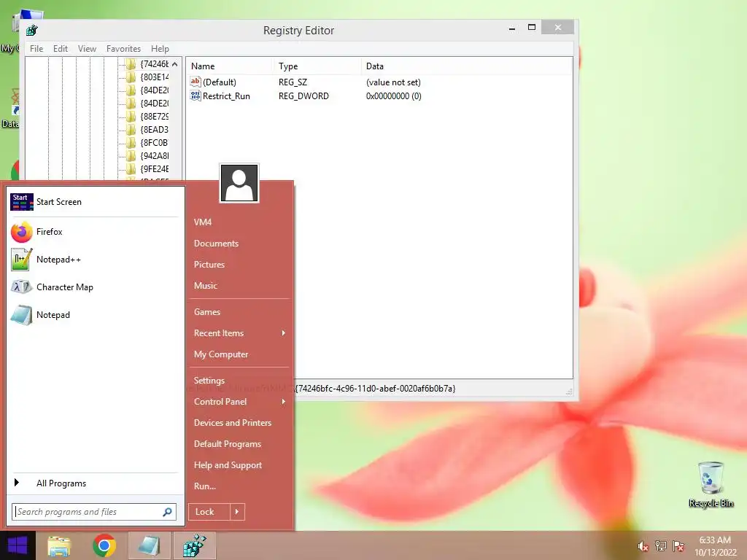Click REG_DWORD type cell
The width and height of the screenshot is (747, 560).
pos(303,96)
